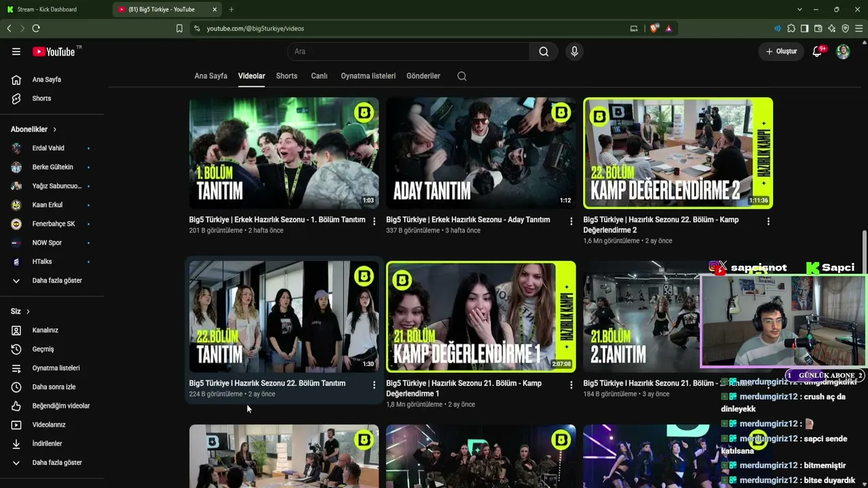Expand the Siz section
868x488 pixels.
[x=20, y=312]
